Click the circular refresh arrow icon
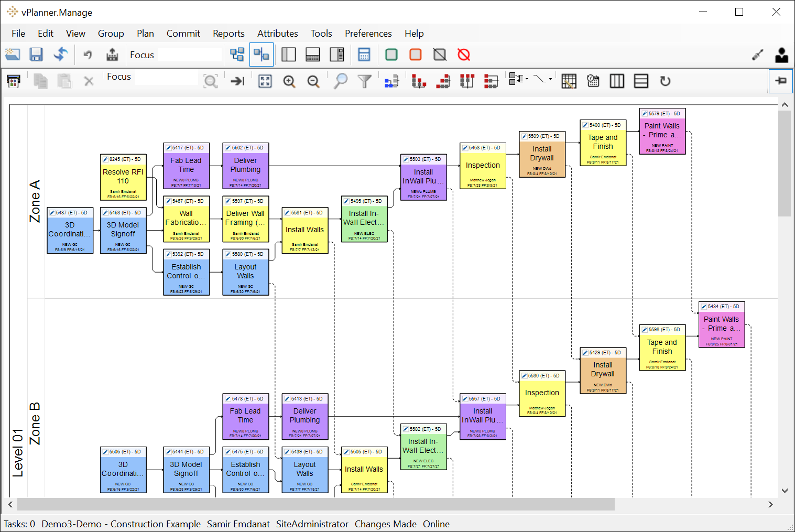The height and width of the screenshot is (532, 795). tap(665, 81)
